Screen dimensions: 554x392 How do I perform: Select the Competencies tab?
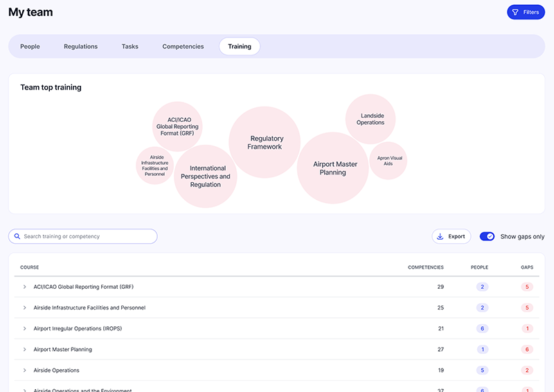183,46
